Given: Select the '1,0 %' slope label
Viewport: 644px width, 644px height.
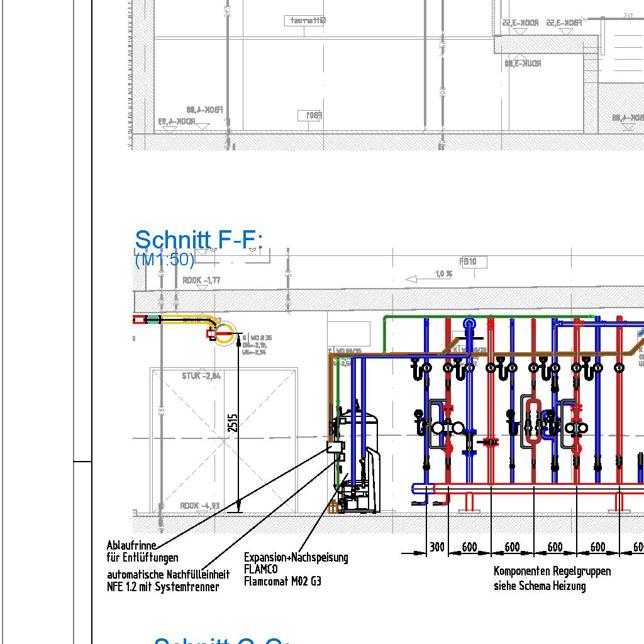Looking at the screenshot, I should point(443,274).
